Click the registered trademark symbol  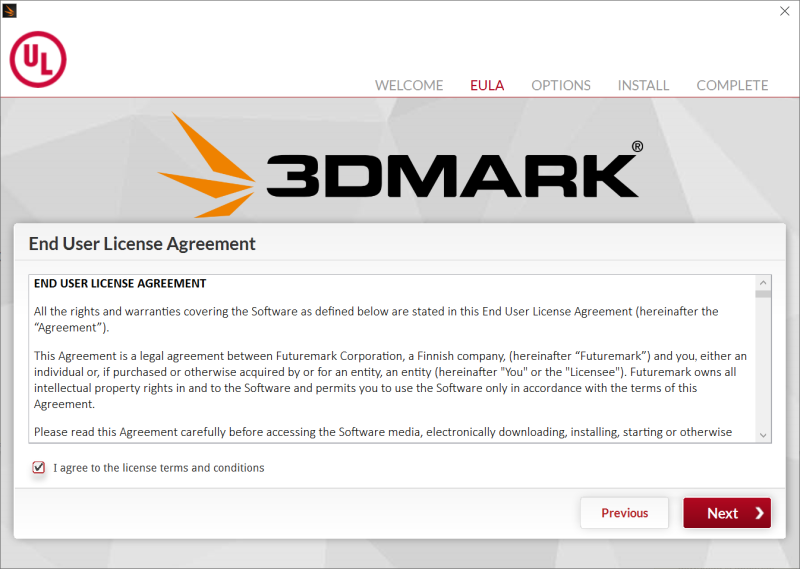pyautogui.click(x=637, y=146)
